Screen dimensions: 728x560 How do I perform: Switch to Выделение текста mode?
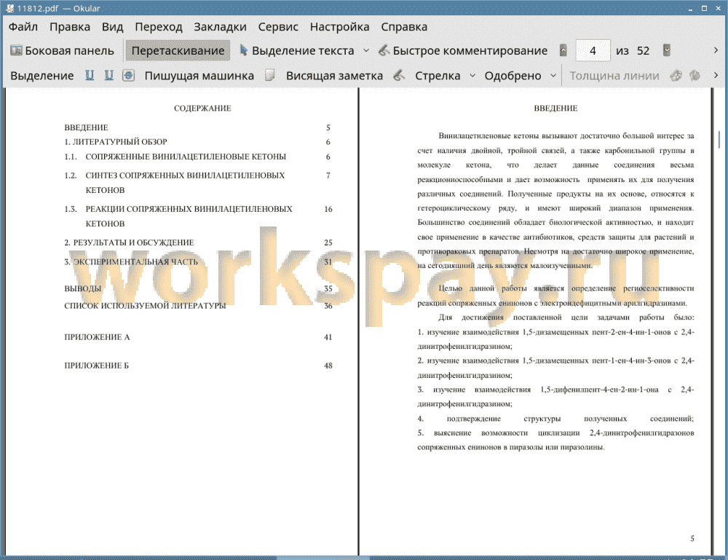(x=297, y=51)
